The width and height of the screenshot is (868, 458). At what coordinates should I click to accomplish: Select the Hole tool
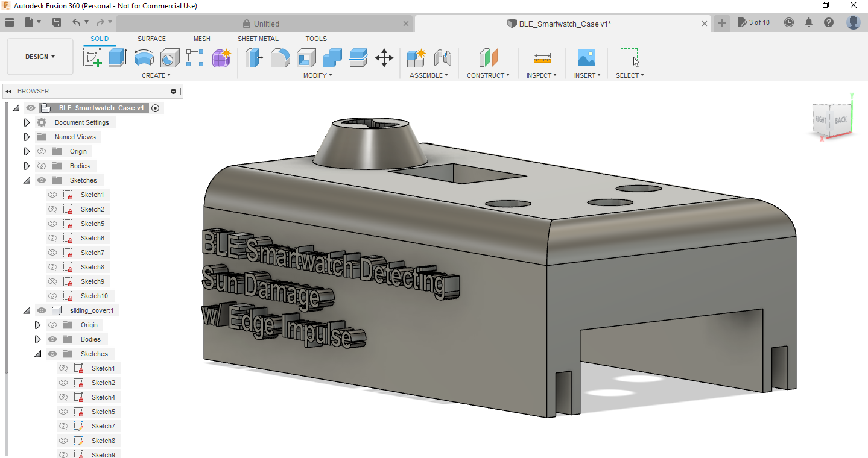(x=169, y=58)
